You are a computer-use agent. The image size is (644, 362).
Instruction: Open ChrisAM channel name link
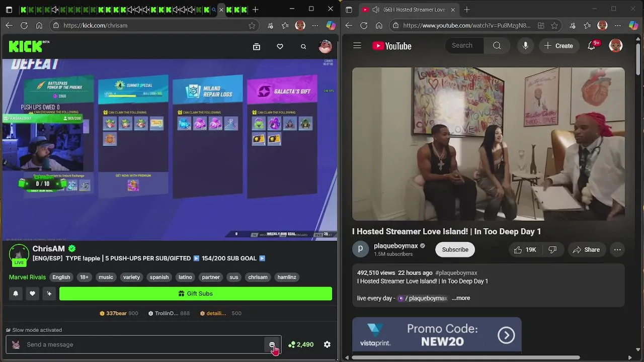coord(49,249)
